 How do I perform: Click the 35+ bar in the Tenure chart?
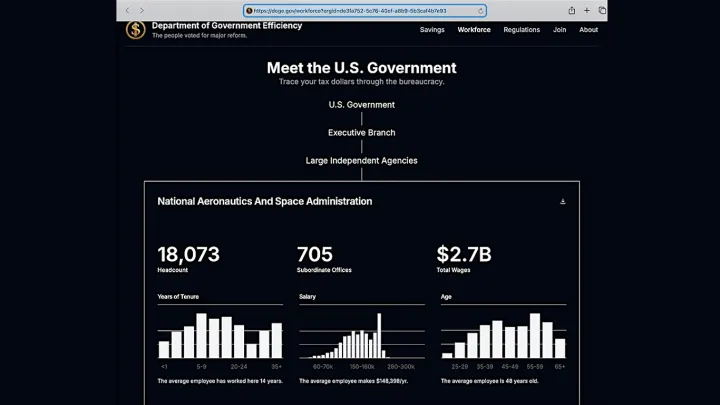(277, 341)
